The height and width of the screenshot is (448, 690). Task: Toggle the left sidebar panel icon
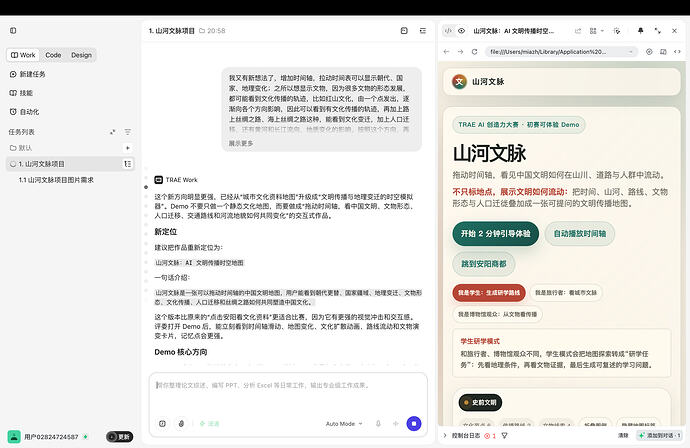click(13, 30)
